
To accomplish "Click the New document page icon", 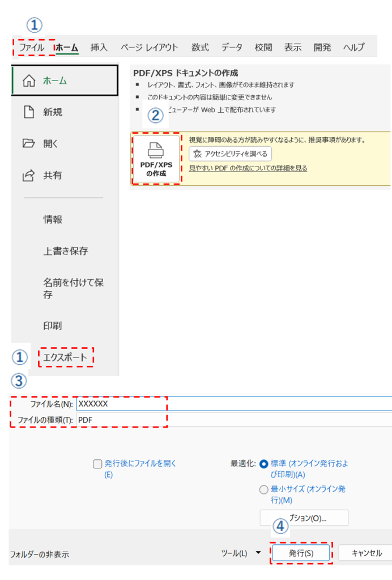I will pyautogui.click(x=29, y=112).
